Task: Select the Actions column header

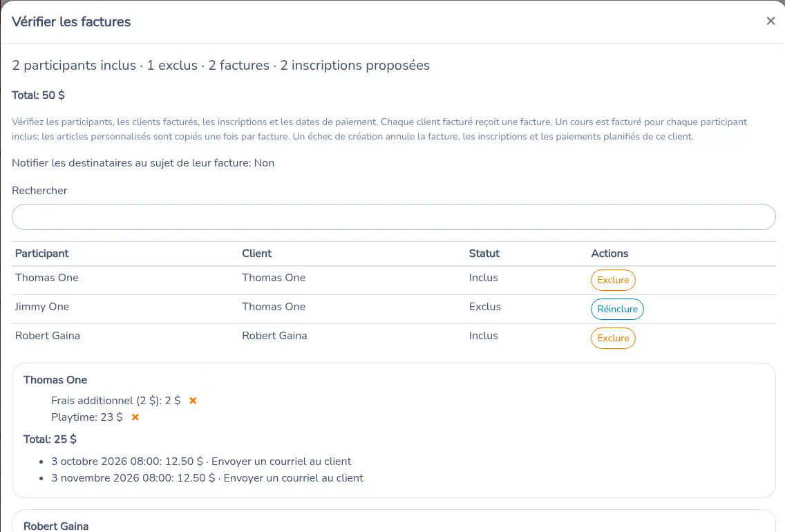Action: tap(609, 254)
